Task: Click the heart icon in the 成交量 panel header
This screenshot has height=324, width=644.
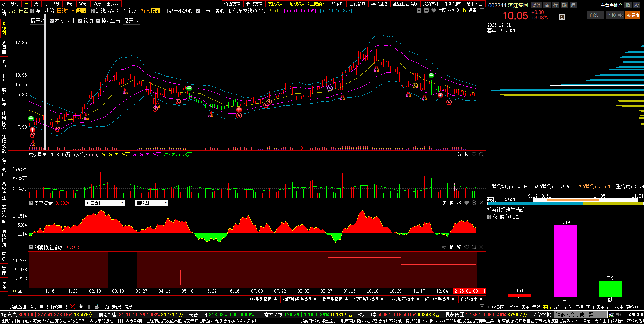Action: pos(474,155)
